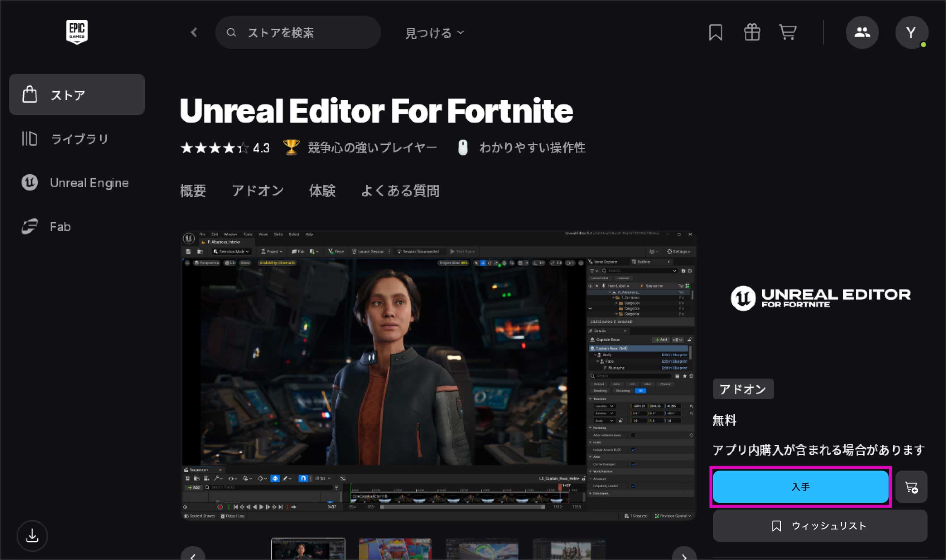Viewport: 946px width, 560px height.
Task: Add to cart icon next to 入手
Action: (911, 487)
